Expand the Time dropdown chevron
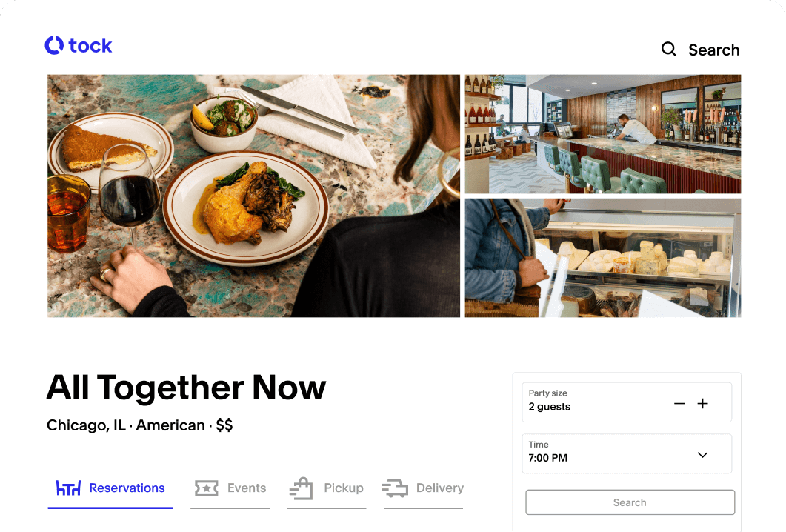The width and height of the screenshot is (786, 532). coord(703,455)
